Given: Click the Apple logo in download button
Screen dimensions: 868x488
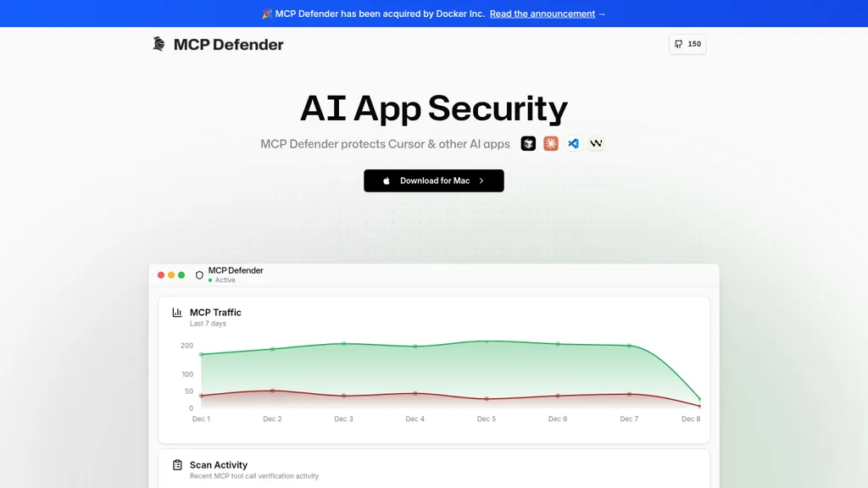Looking at the screenshot, I should [x=387, y=181].
